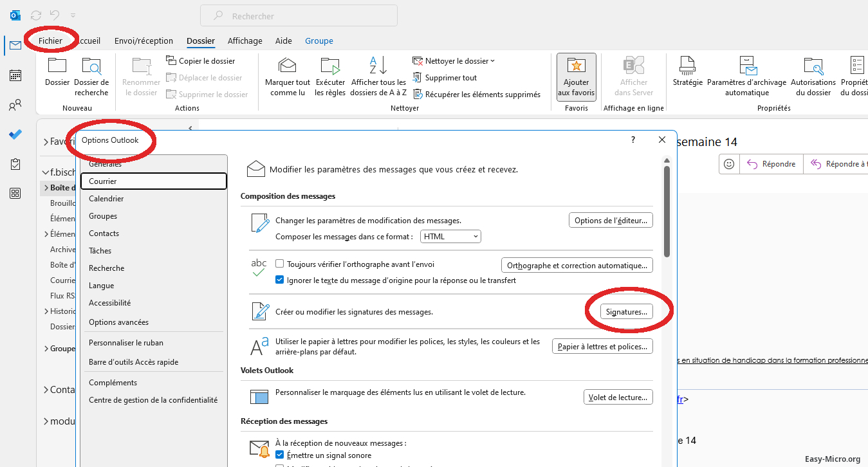Click Ajouter aux favoris star icon

pyautogui.click(x=577, y=77)
